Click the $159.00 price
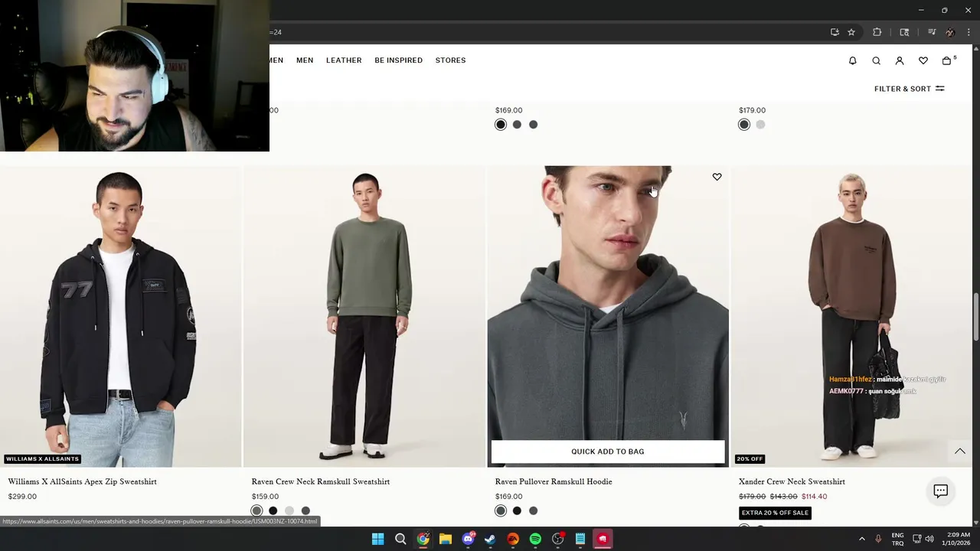The image size is (980, 551). pos(265,497)
